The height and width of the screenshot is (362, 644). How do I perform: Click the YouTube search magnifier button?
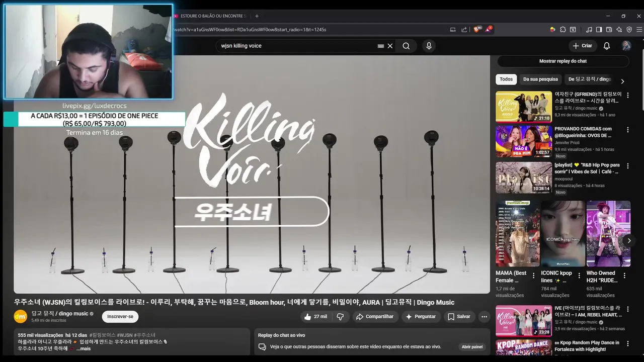point(406,46)
